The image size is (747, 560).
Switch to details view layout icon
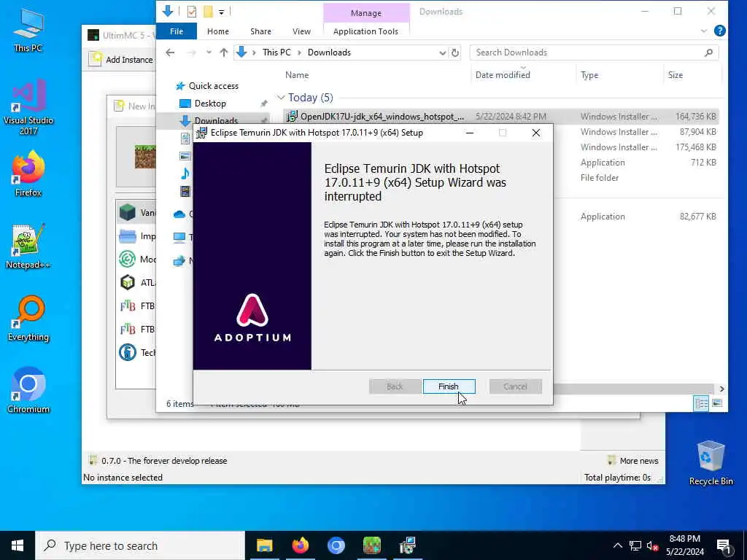pyautogui.click(x=701, y=403)
